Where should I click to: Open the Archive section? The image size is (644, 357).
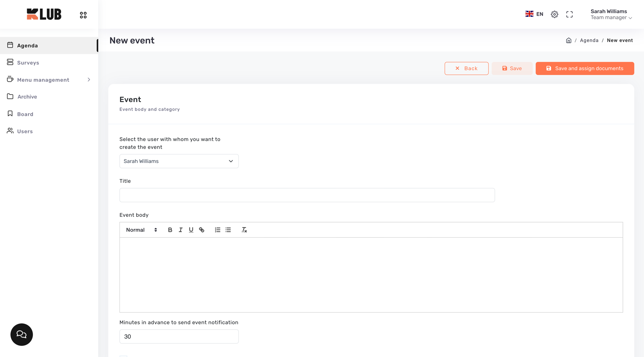pos(27,97)
